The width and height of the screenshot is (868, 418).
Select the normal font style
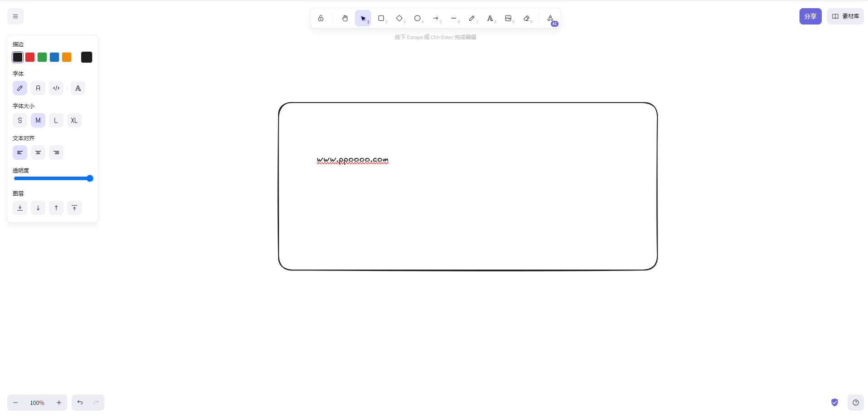pos(38,88)
